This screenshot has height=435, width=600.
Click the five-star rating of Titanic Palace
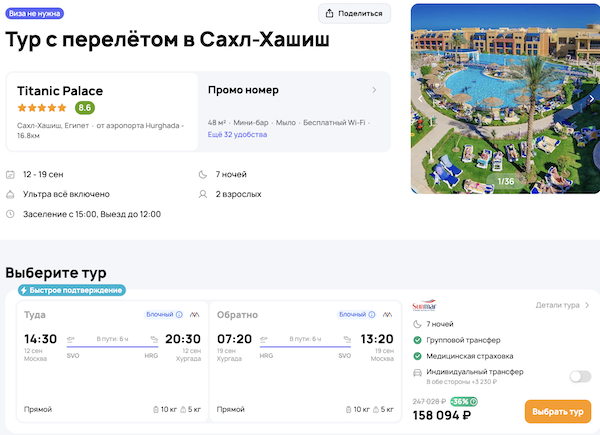point(42,108)
